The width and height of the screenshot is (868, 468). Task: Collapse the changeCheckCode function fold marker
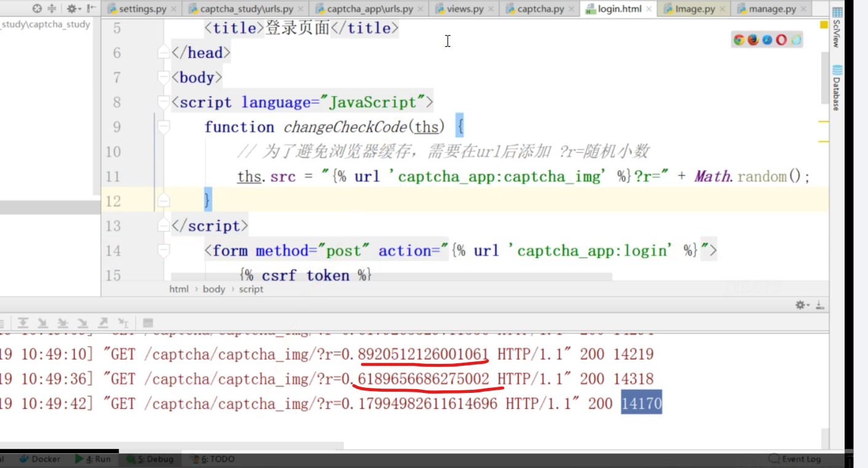click(x=163, y=127)
